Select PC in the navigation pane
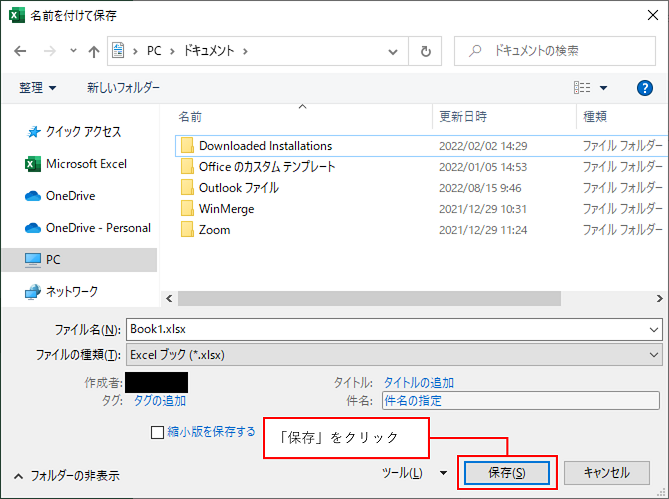 click(x=79, y=260)
